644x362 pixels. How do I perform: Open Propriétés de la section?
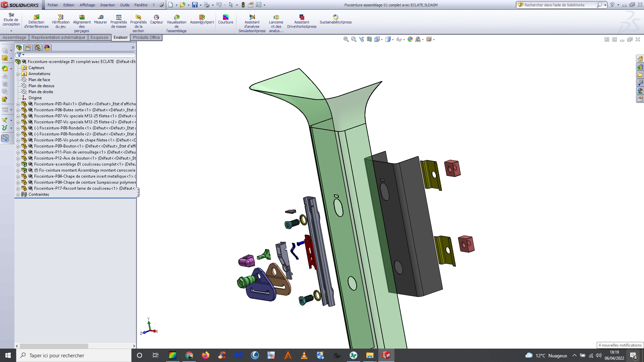pyautogui.click(x=138, y=23)
